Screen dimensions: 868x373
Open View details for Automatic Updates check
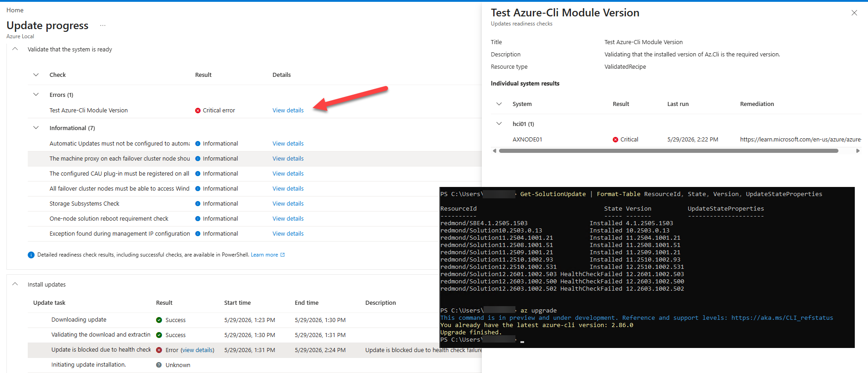tap(288, 143)
